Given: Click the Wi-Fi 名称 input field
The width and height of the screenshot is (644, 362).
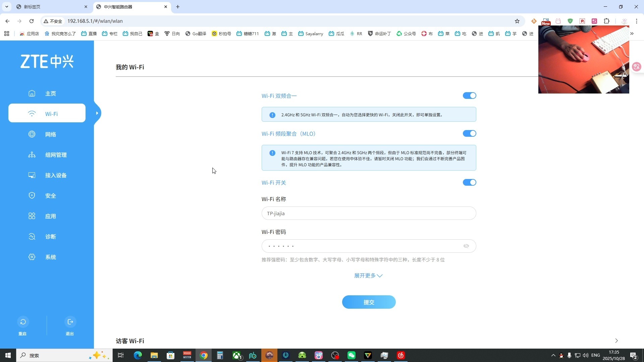Looking at the screenshot, I should 369,214.
